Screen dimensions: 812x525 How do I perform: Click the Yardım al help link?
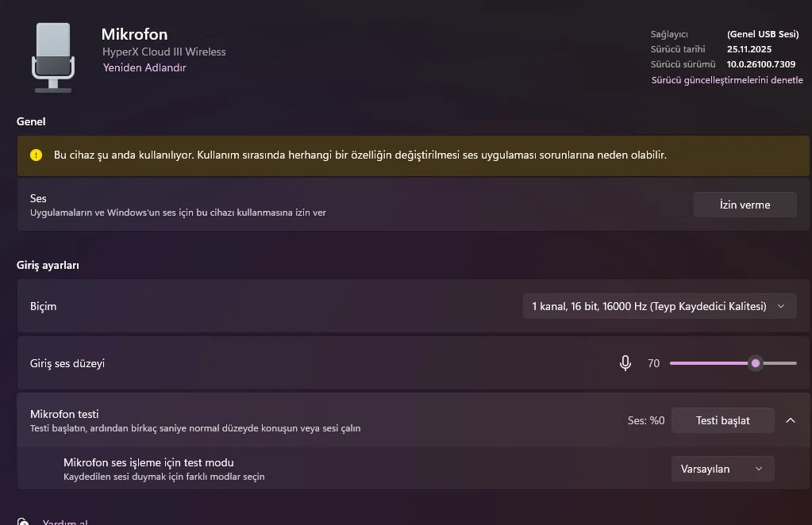65,521
